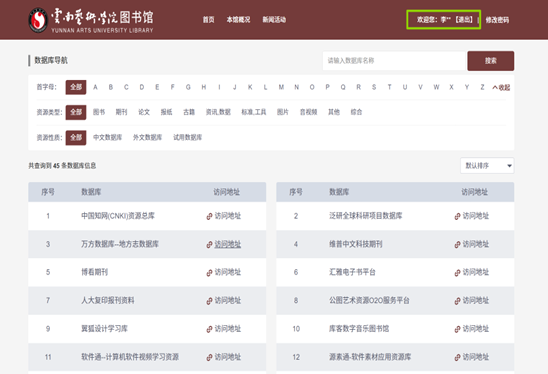Filter by first letter G
Screen dimensions: 548x374
(x=188, y=87)
